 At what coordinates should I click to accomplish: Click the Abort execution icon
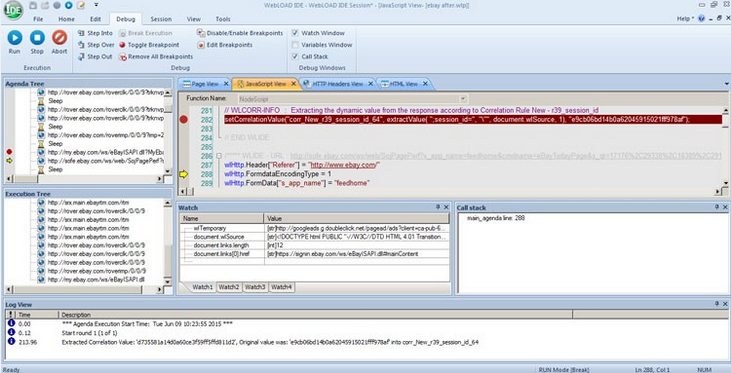click(59, 37)
